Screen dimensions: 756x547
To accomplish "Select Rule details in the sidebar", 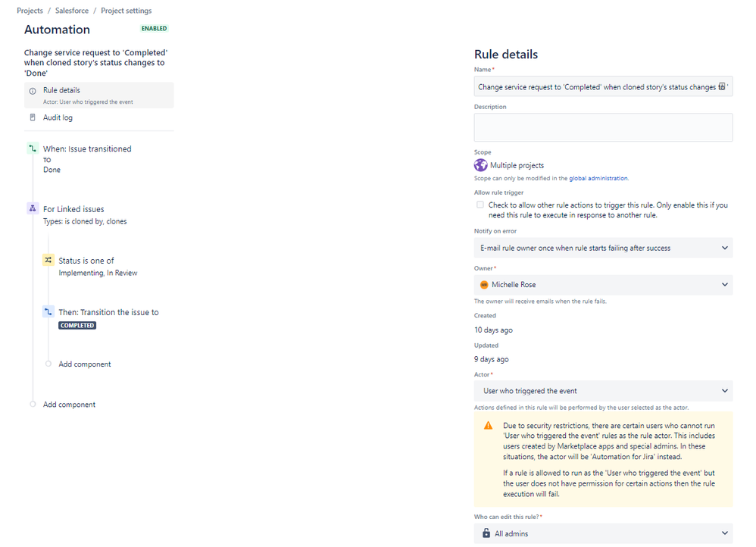I will point(98,95).
